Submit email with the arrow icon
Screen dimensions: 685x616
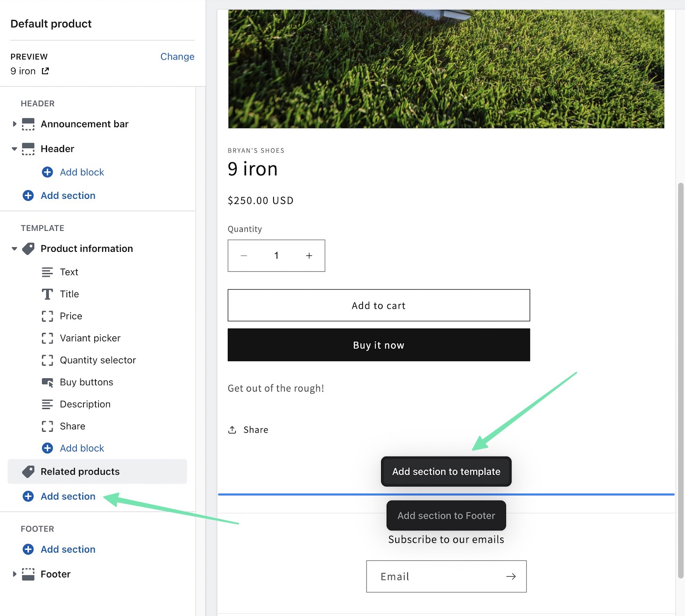click(511, 577)
